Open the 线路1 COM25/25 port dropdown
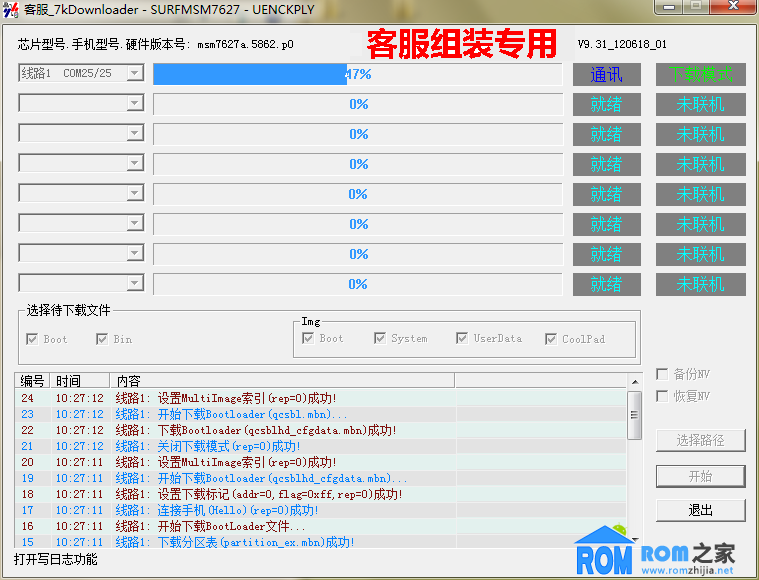The height and width of the screenshot is (580, 759). click(x=81, y=73)
